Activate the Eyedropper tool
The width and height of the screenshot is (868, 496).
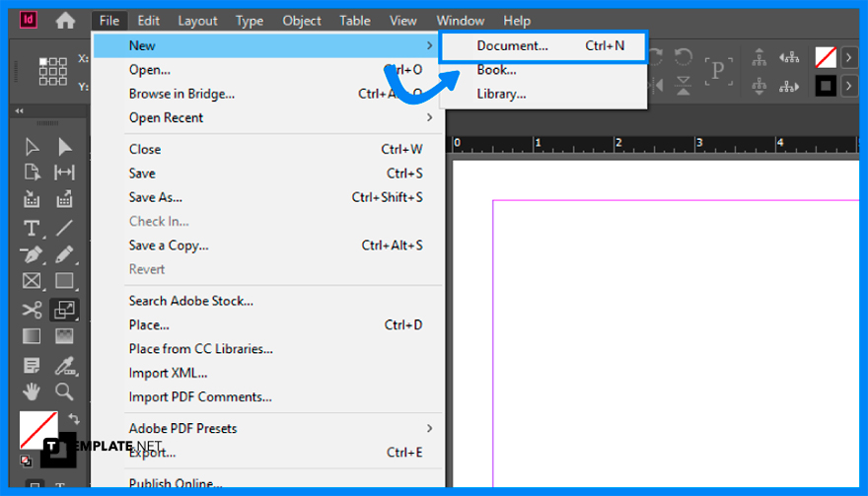pyautogui.click(x=65, y=366)
